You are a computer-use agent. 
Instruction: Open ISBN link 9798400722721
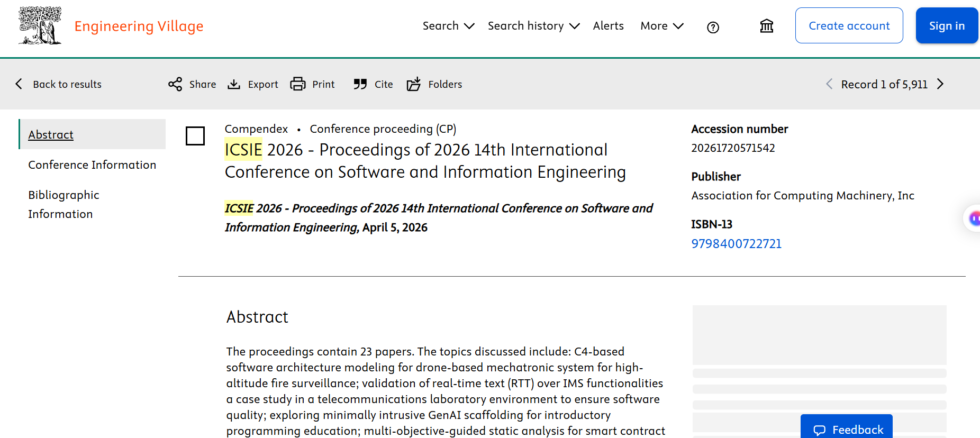(736, 244)
